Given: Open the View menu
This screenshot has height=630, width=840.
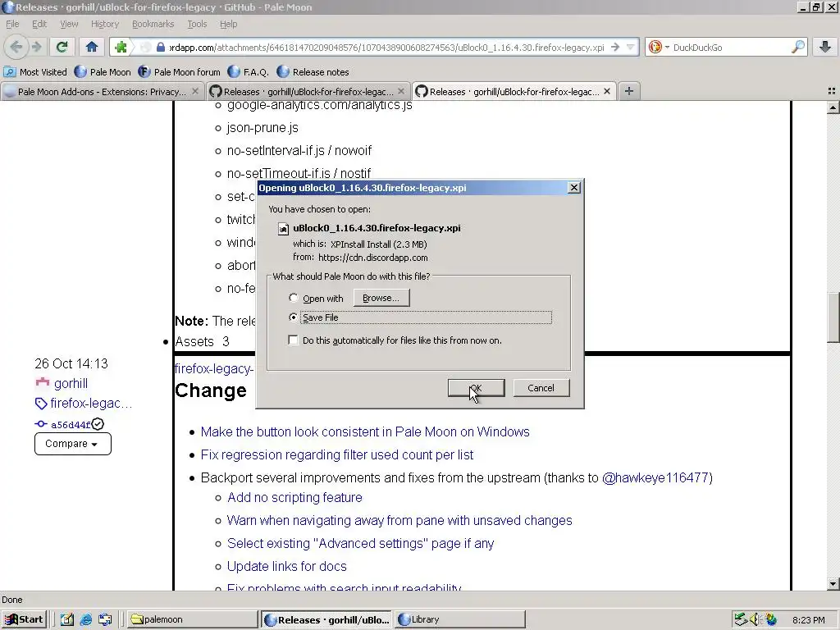Looking at the screenshot, I should [x=69, y=24].
